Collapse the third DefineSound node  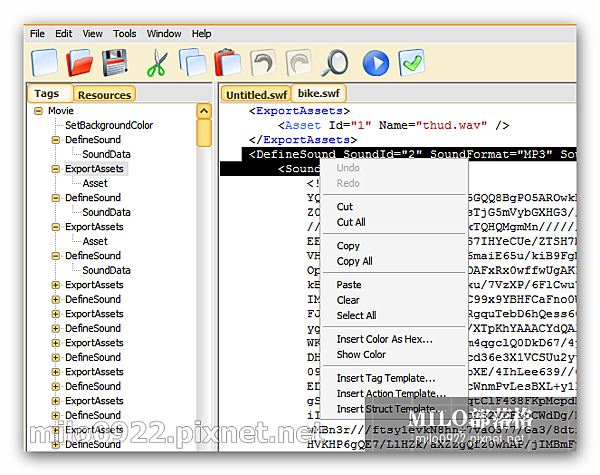coord(55,256)
